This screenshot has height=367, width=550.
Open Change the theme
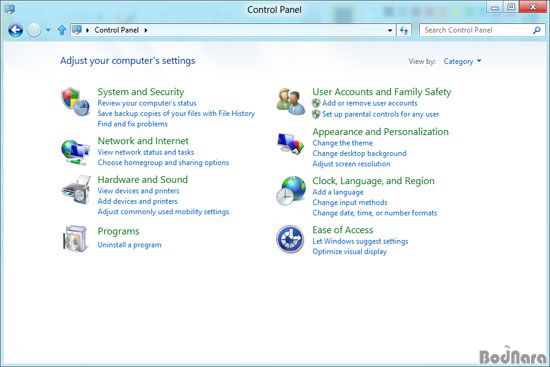pyautogui.click(x=342, y=143)
